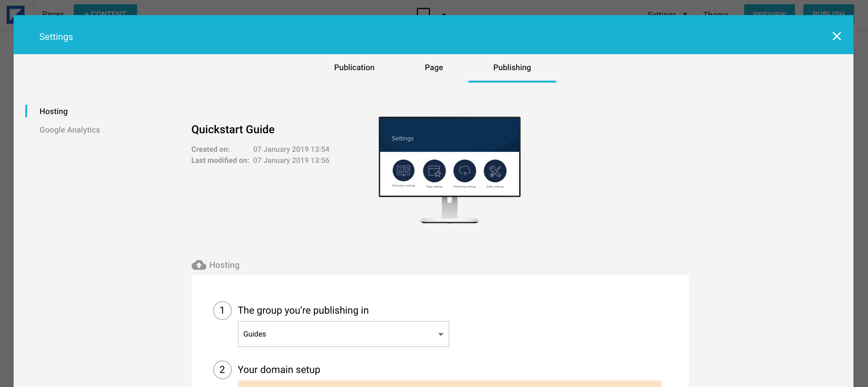The width and height of the screenshot is (868, 387).
Task: Open the Hosting section in sidebar
Action: 53,111
